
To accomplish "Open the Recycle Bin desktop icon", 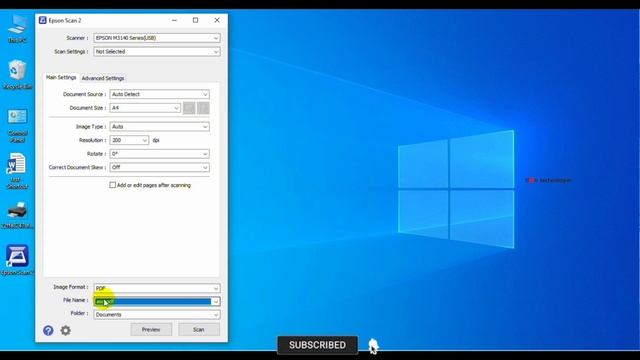I will click(17, 74).
